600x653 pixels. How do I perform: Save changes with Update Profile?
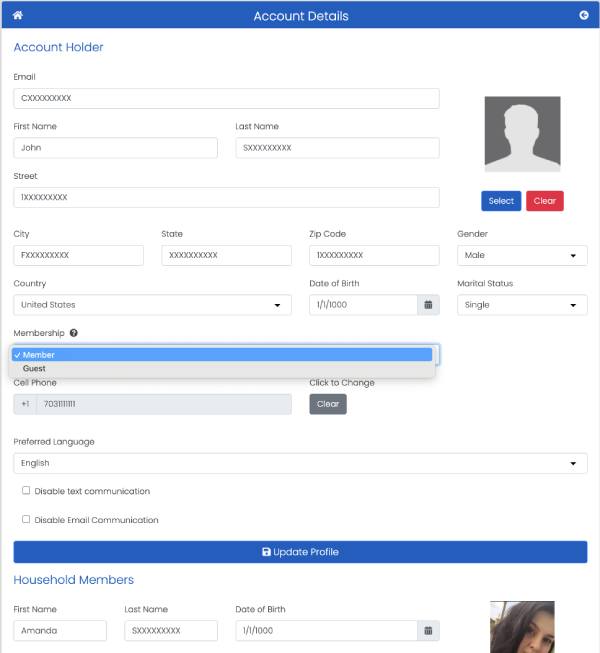(x=300, y=552)
